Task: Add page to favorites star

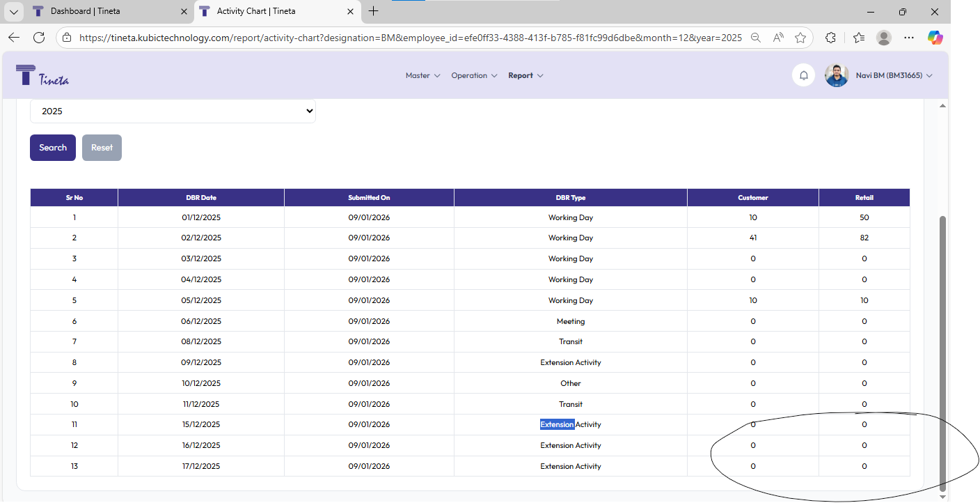Action: pos(800,38)
